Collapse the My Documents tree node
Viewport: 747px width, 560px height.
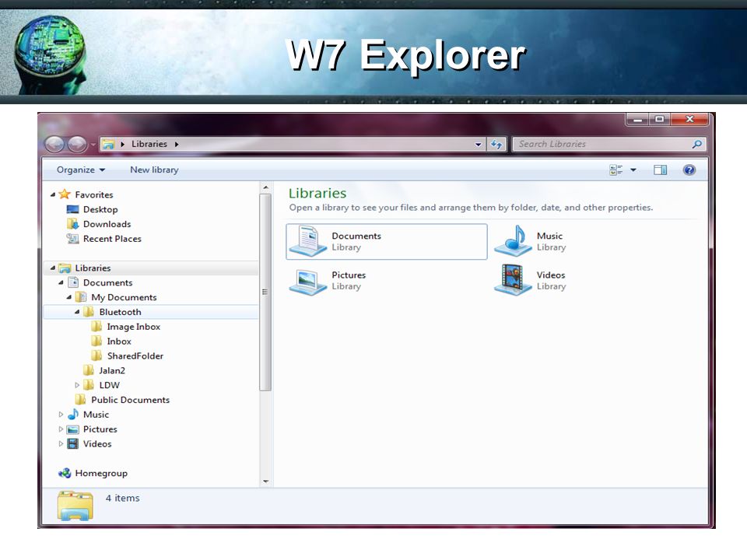pos(69,297)
